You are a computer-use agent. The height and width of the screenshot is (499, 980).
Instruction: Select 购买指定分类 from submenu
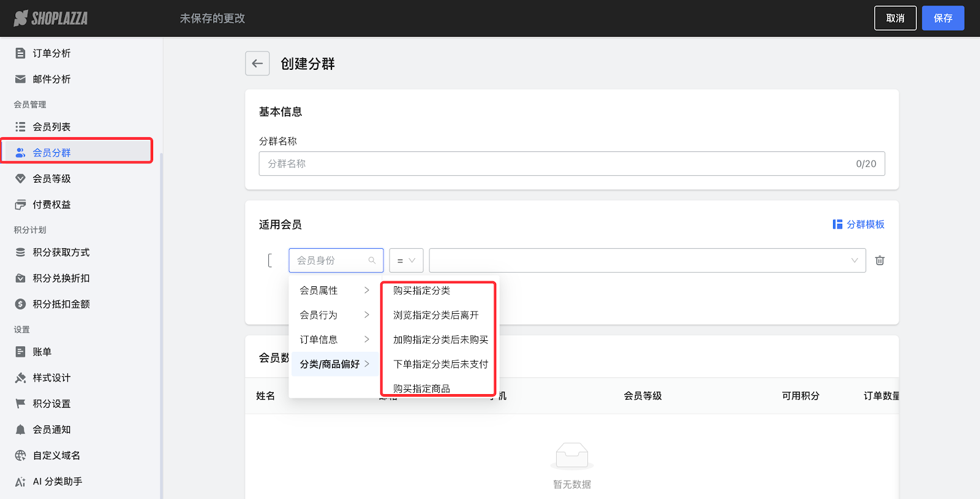tap(422, 291)
